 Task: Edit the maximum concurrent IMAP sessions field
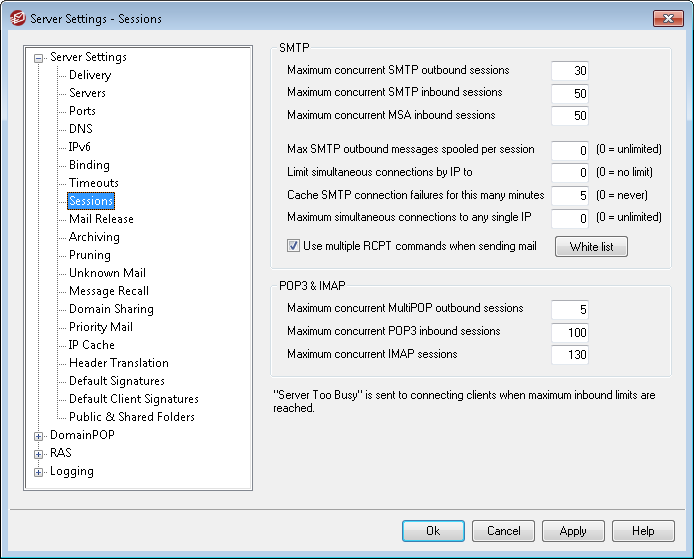tap(570, 355)
